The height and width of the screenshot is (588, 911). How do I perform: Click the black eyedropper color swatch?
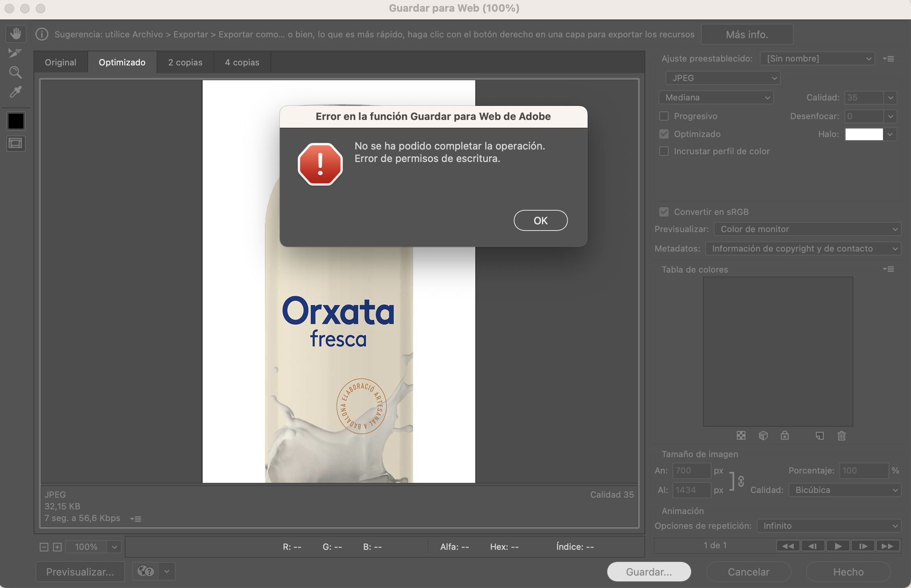[x=16, y=121]
